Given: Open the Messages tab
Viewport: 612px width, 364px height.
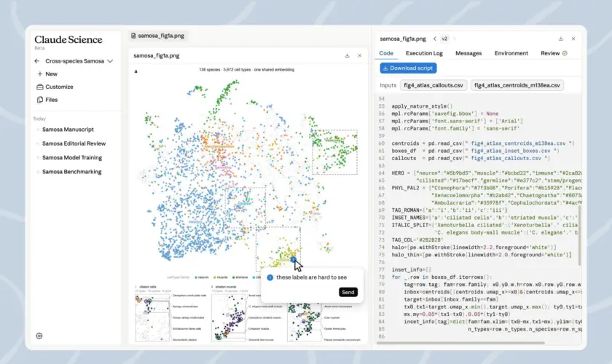Looking at the screenshot, I should (x=468, y=53).
